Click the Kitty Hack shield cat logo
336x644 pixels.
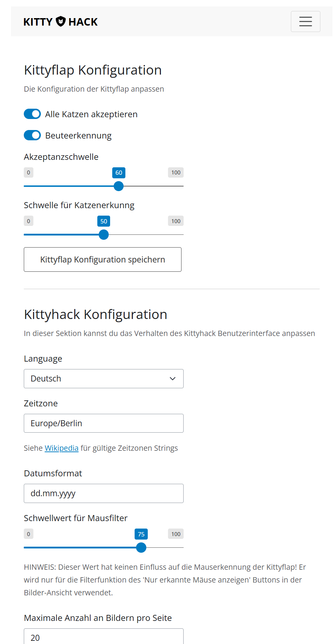coord(61,21)
